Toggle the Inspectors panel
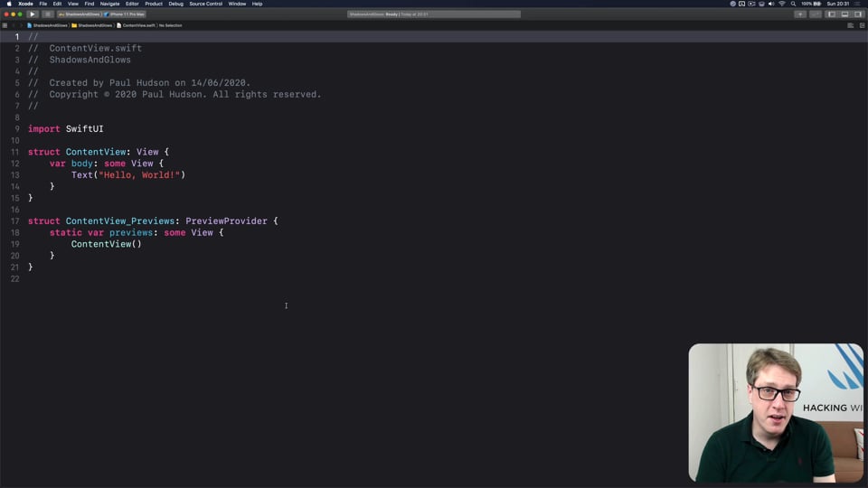The image size is (868, 488). click(x=858, y=14)
